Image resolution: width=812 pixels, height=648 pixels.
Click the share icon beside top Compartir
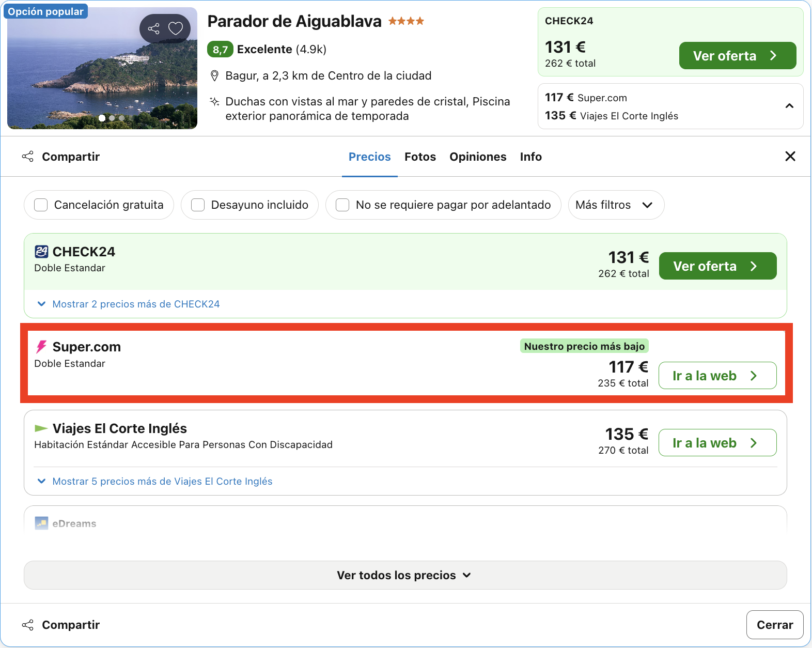[28, 157]
